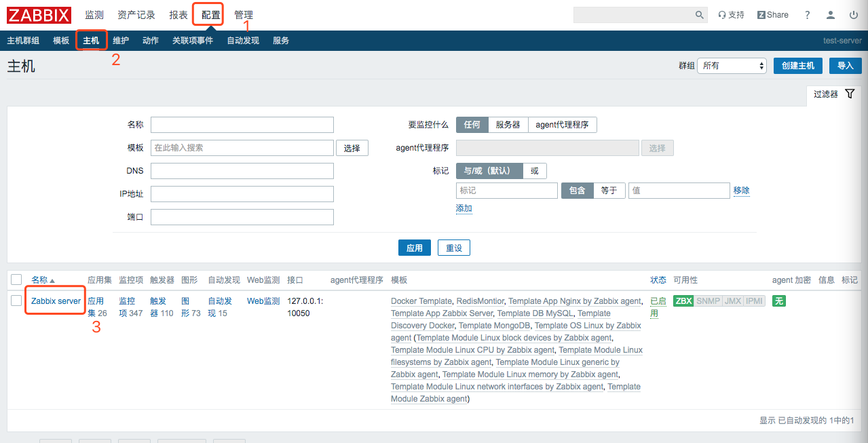
Task: Open the 配置 menu
Action: 211,15
